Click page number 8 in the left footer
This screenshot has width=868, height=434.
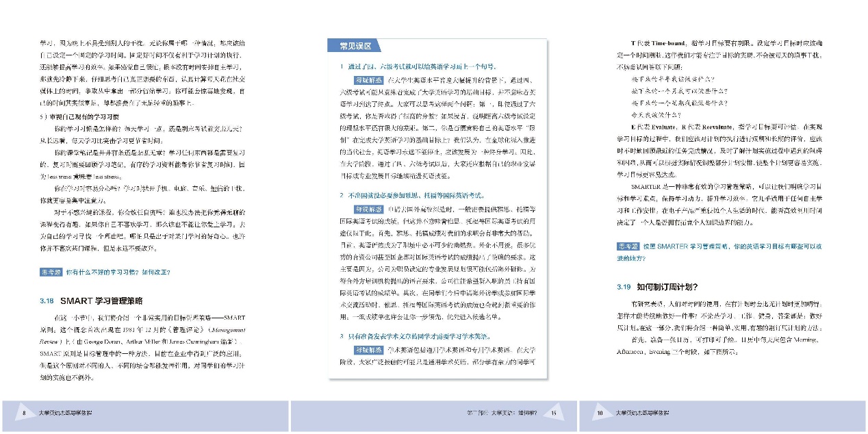click(25, 413)
